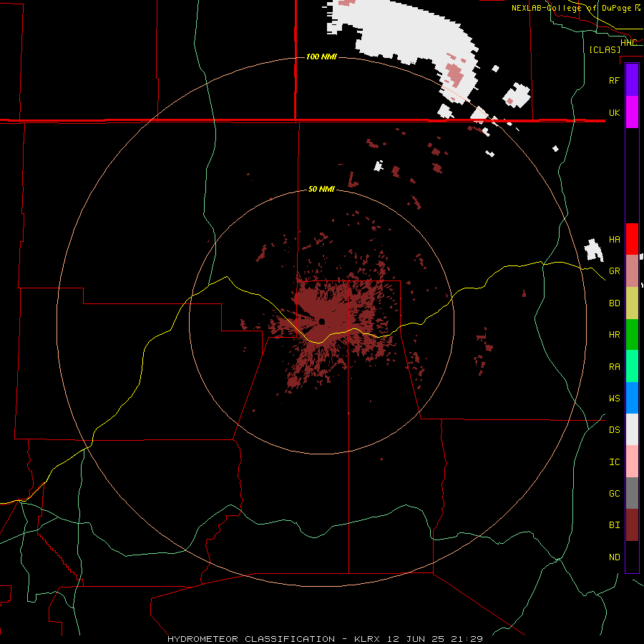644x644 pixels.
Task: Click the 'HA' legend label
Action: (614, 240)
